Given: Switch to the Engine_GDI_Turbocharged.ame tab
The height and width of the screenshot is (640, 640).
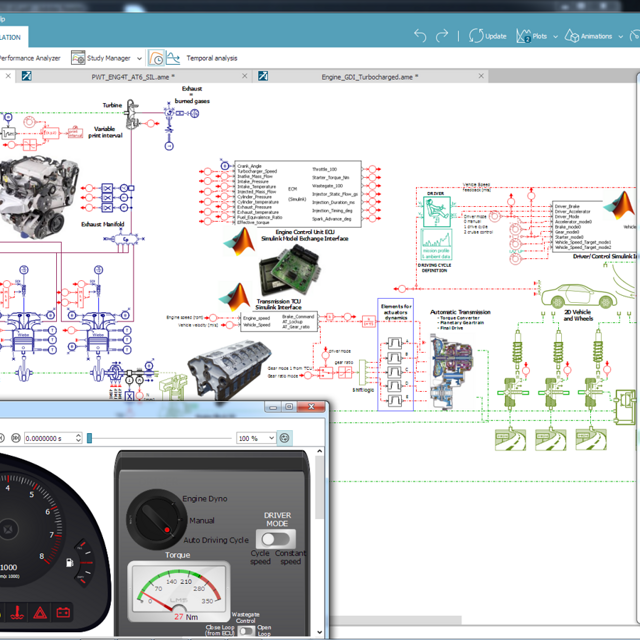Looking at the screenshot, I should point(369,77).
